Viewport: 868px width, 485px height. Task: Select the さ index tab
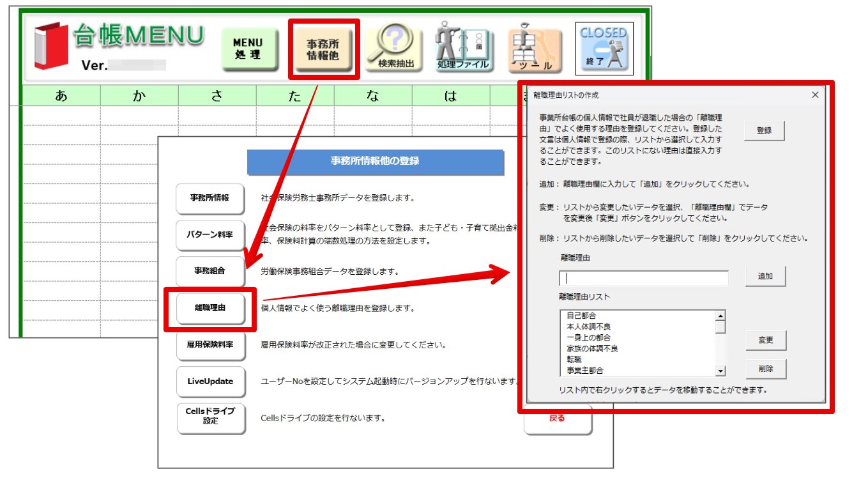[x=217, y=96]
